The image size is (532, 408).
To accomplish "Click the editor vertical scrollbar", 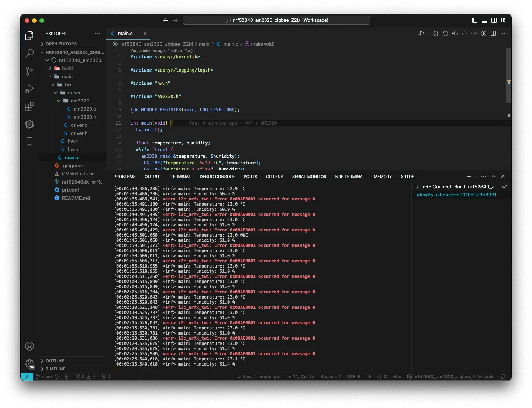I will point(508,76).
